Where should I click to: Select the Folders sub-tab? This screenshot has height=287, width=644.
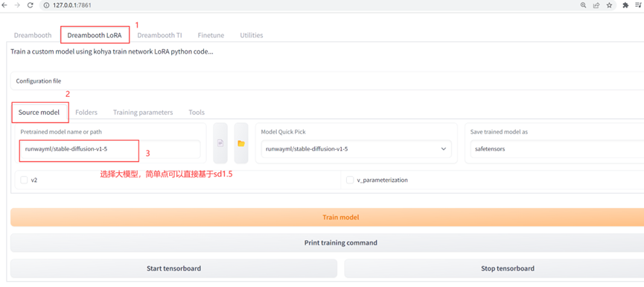tap(86, 113)
